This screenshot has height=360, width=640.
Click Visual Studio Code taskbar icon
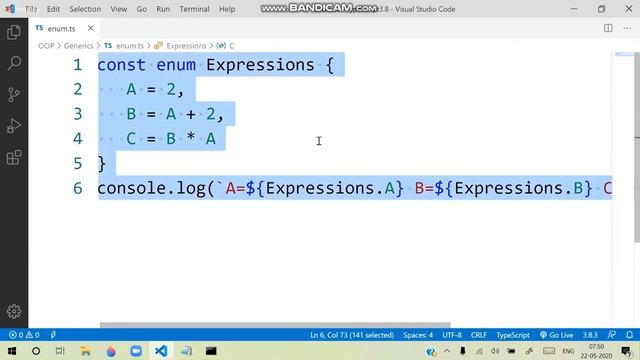click(x=161, y=351)
